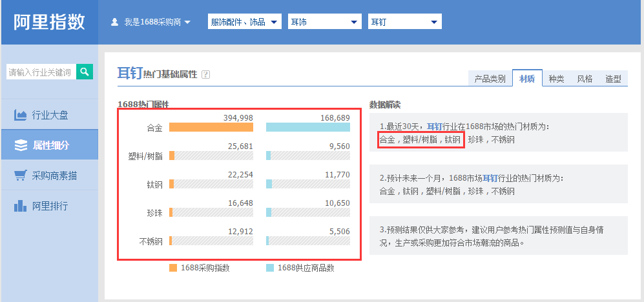Click the orange 合金 purchase index bar

(211, 127)
